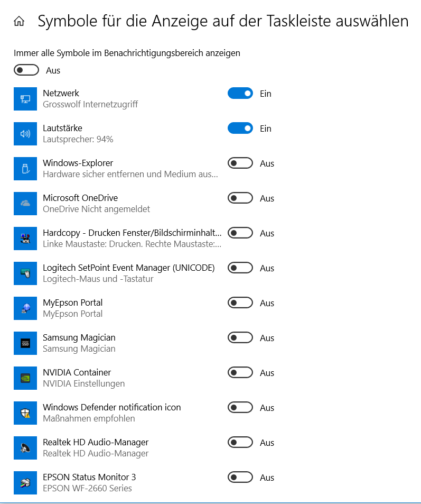Switch on EPSON Status Monitor 3 toggle
This screenshot has width=421, height=504.
pyautogui.click(x=240, y=478)
